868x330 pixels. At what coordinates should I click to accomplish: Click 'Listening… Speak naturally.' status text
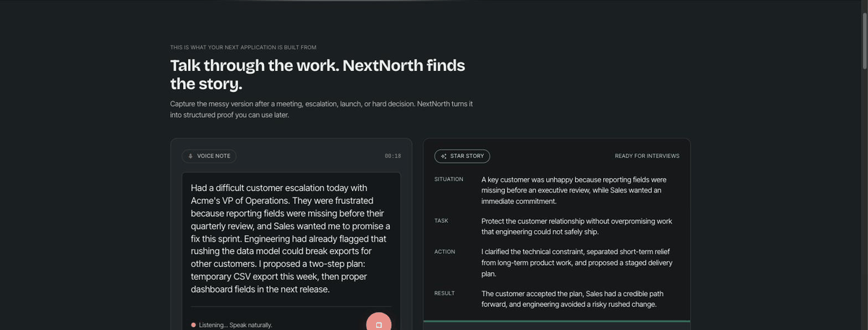[x=235, y=325]
